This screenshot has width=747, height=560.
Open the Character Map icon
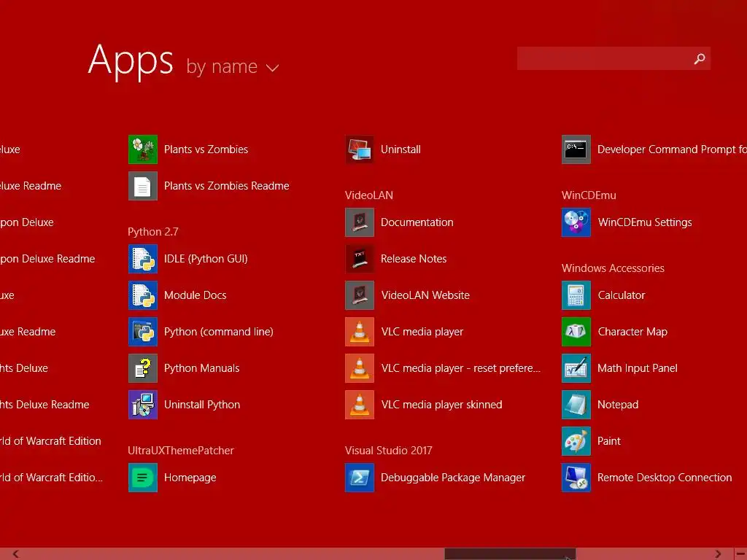576,332
